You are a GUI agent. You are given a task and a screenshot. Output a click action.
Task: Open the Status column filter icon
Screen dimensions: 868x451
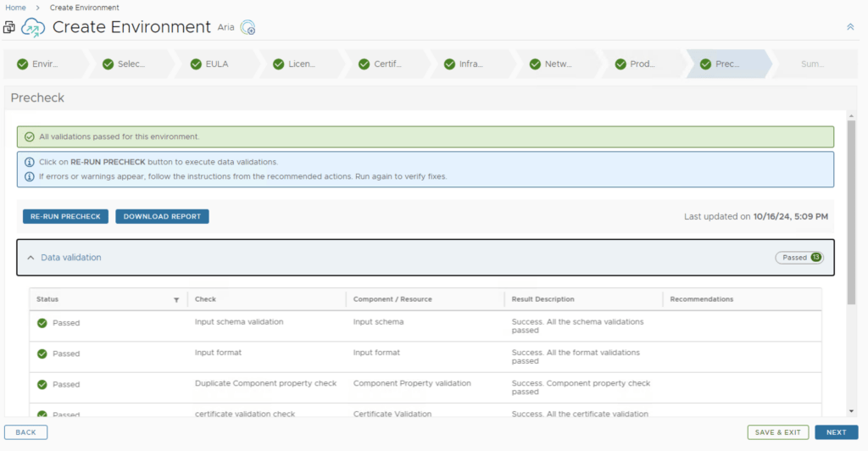(176, 299)
